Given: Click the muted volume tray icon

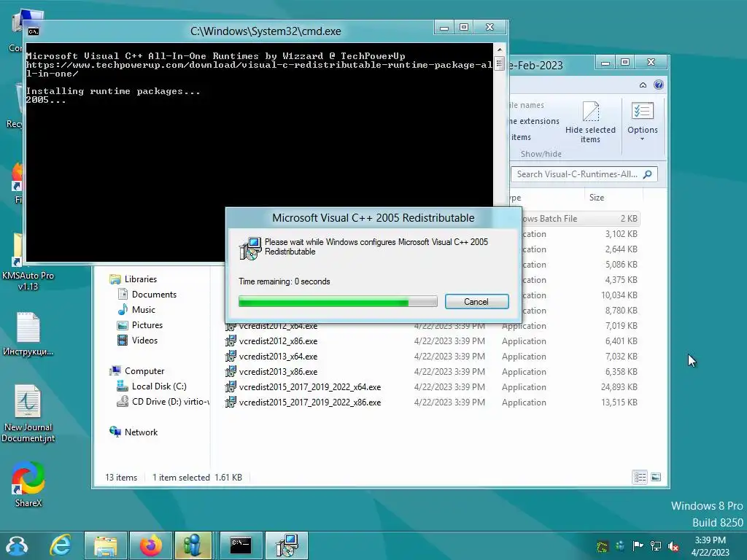Looking at the screenshot, I should (673, 545).
